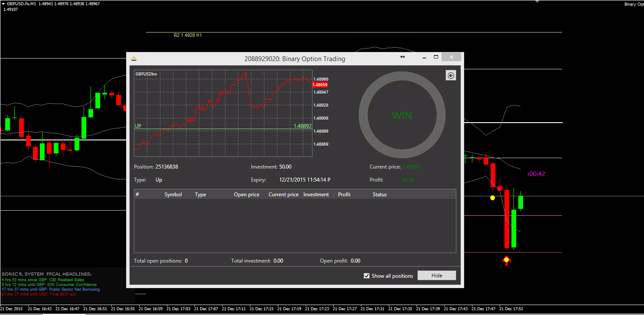Screen dimensions: 644x315
Task: Toggle the Show all positions checkbox
Action: [367, 276]
